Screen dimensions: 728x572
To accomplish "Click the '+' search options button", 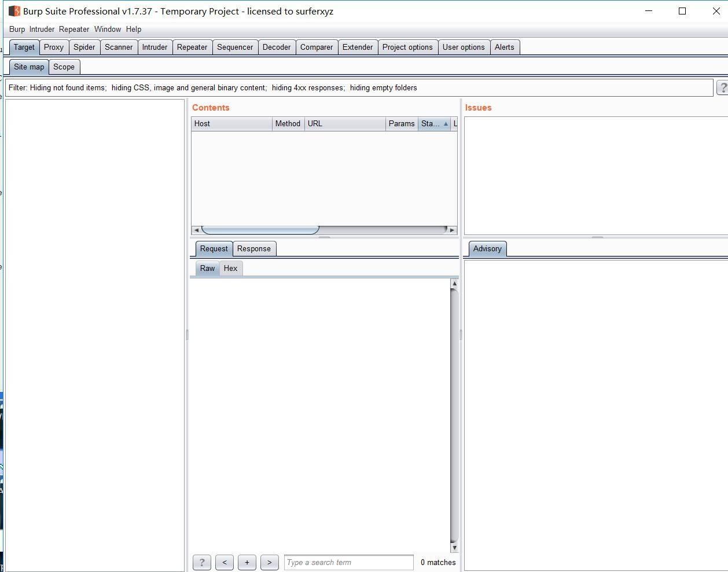I will coord(247,562).
